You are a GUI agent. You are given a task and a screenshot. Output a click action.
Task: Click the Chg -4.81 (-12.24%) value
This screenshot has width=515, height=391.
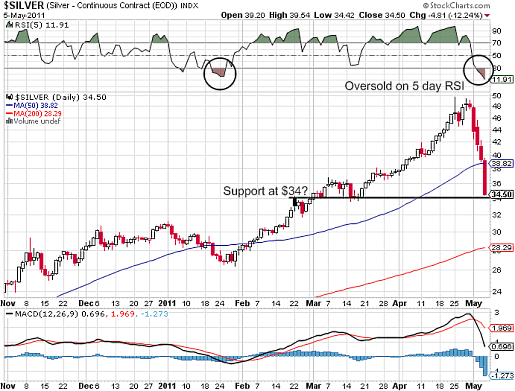coord(446,15)
